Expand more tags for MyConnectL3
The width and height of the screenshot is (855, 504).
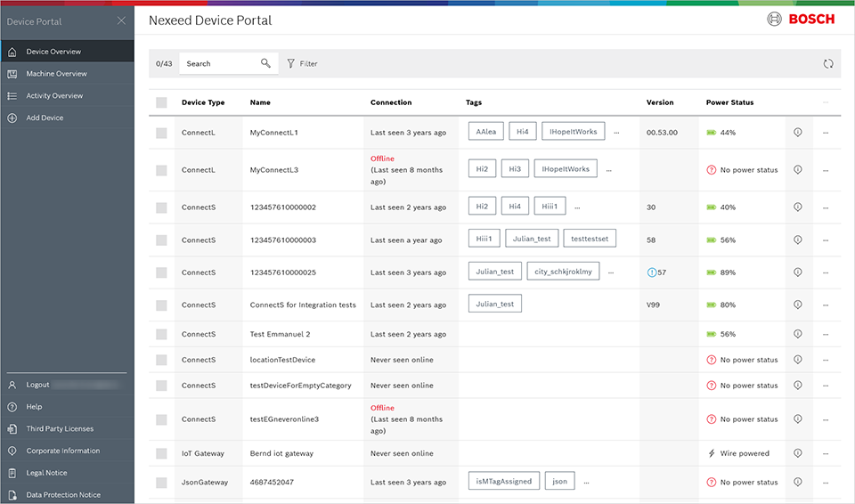(x=609, y=170)
